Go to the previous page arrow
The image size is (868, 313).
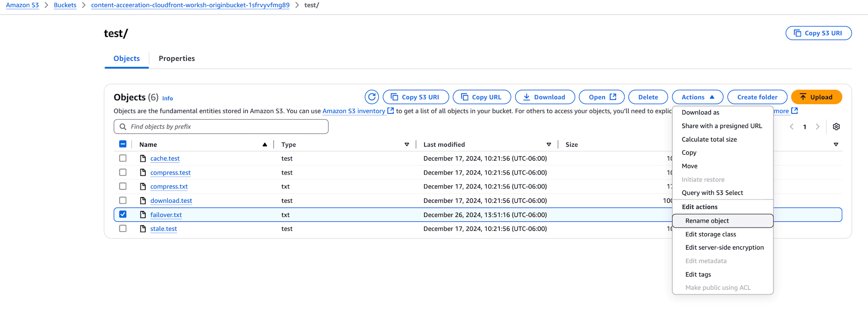[792, 127]
